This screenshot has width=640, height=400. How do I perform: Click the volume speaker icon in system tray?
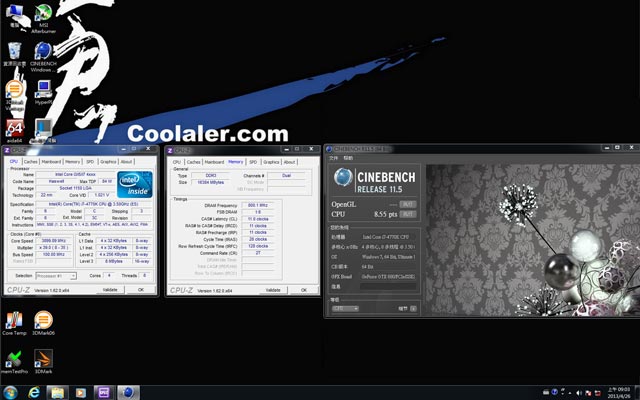[x=579, y=393]
